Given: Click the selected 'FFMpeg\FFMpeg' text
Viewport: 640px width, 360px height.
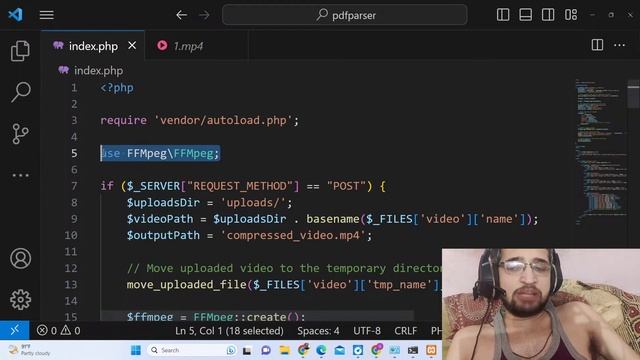Looking at the screenshot, I should pos(170,153).
